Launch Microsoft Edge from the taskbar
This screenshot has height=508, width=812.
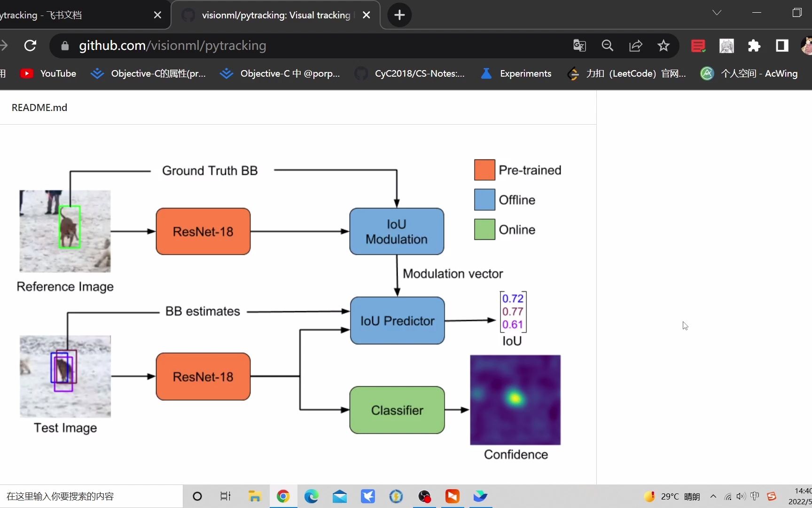pyautogui.click(x=311, y=496)
